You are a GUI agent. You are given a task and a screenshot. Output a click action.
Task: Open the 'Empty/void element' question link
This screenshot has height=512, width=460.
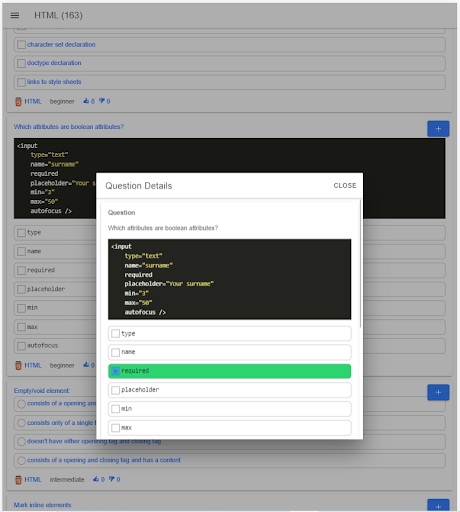coord(42,391)
